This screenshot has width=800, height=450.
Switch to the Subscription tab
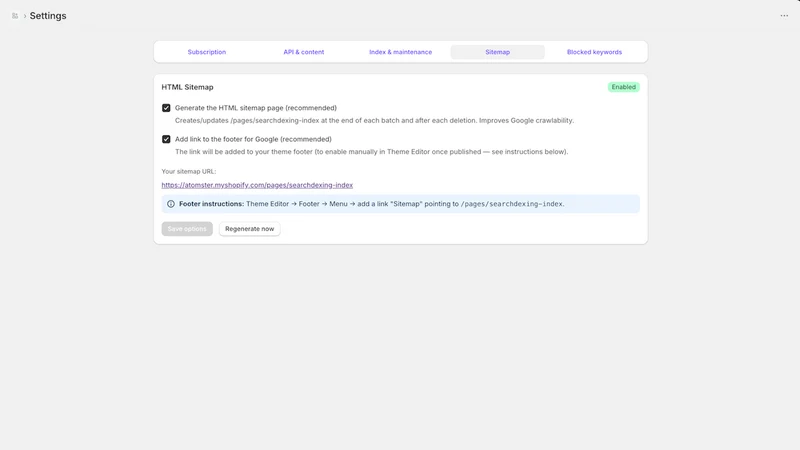point(207,52)
